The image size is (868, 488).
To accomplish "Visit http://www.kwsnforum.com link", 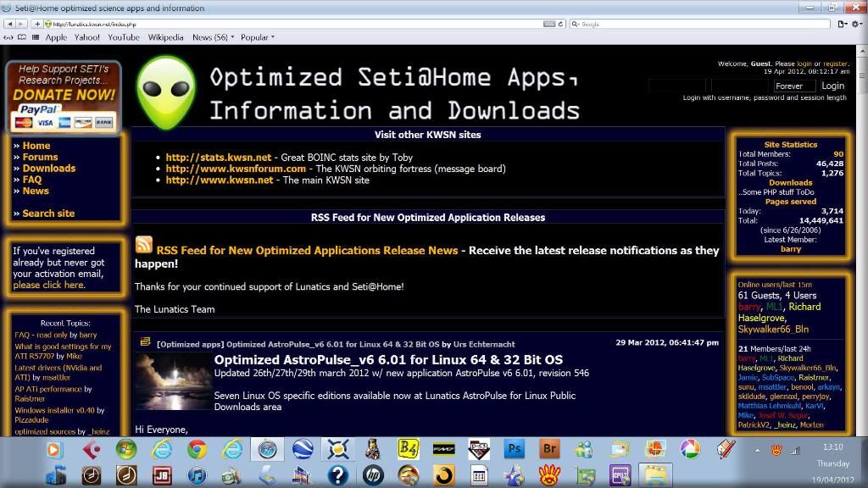I will coord(236,169).
